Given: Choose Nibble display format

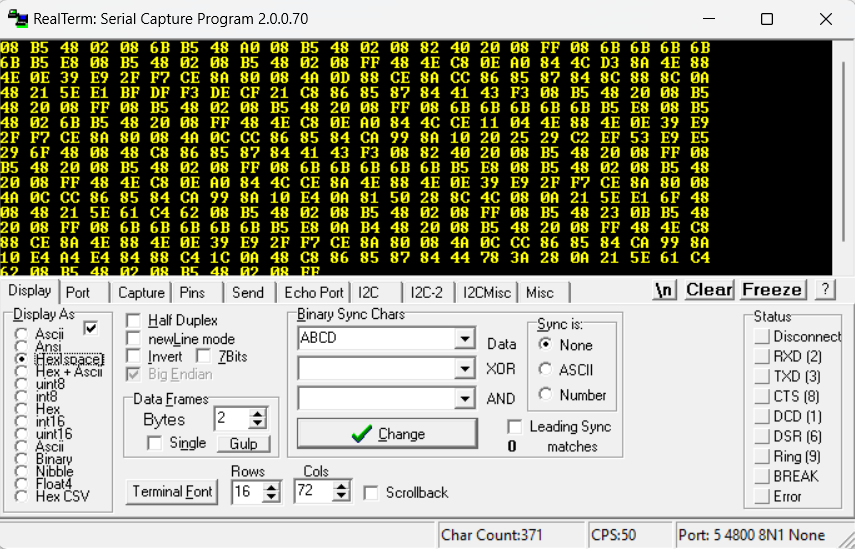Looking at the screenshot, I should (x=22, y=472).
